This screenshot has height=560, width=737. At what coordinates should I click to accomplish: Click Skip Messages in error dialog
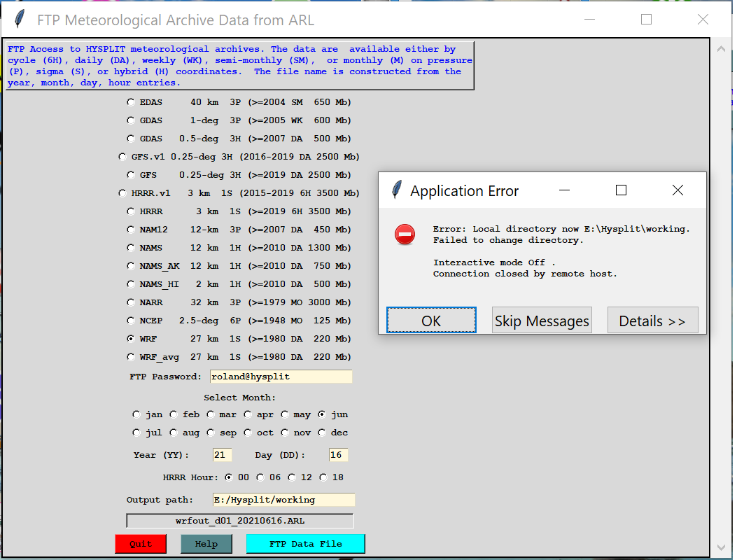pyautogui.click(x=542, y=320)
